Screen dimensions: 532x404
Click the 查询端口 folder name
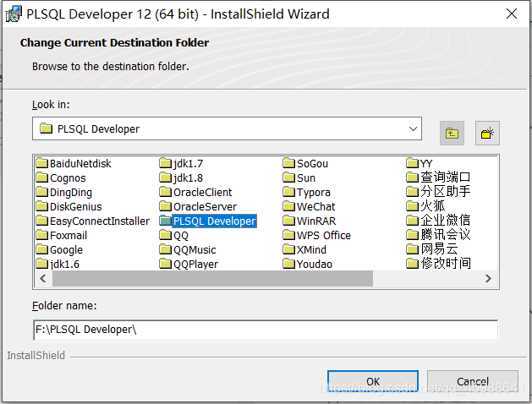click(446, 177)
